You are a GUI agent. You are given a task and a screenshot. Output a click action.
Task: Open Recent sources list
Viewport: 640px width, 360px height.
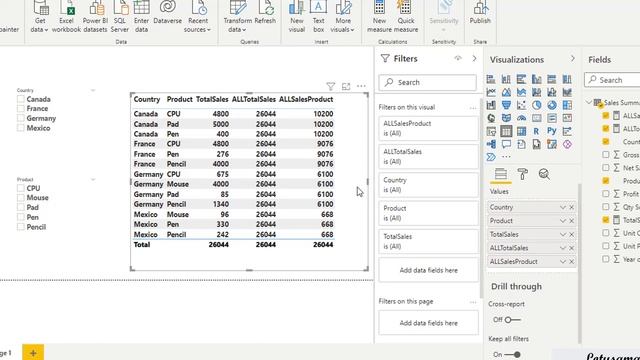tap(198, 17)
